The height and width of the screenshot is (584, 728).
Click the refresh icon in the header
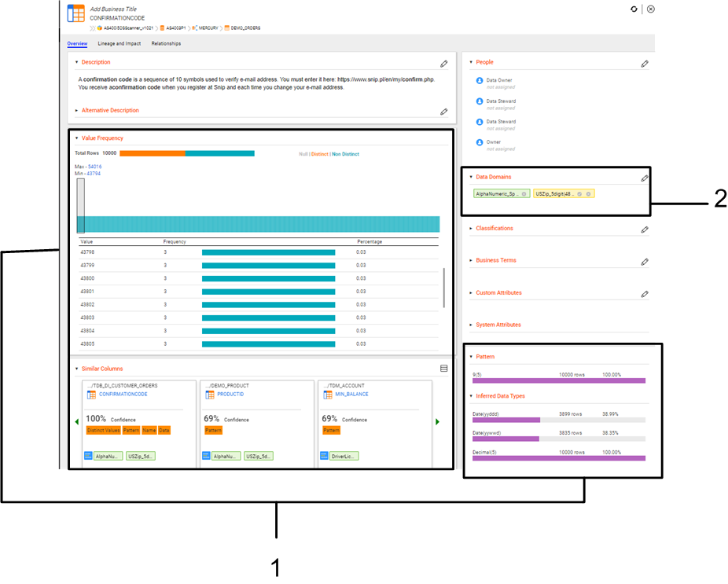point(634,9)
